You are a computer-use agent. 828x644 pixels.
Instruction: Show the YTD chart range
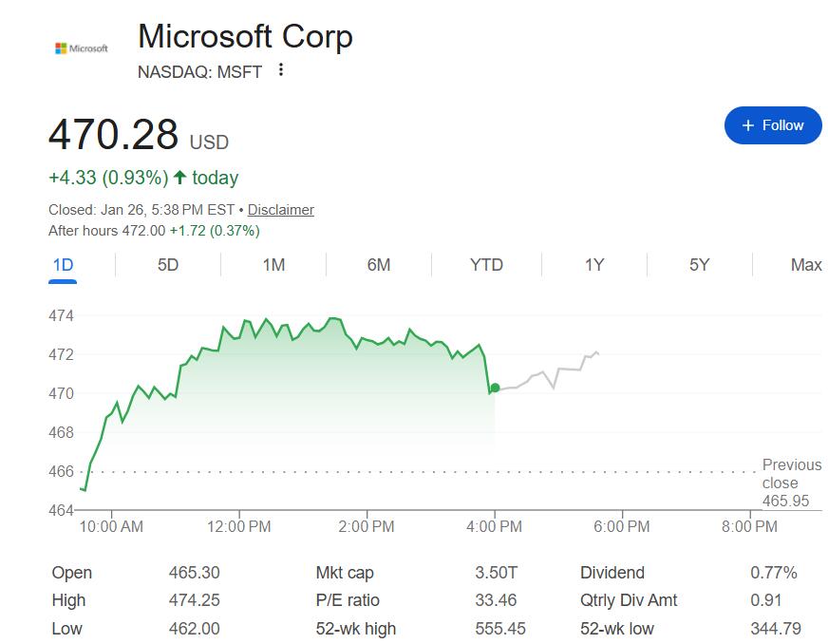point(486,265)
